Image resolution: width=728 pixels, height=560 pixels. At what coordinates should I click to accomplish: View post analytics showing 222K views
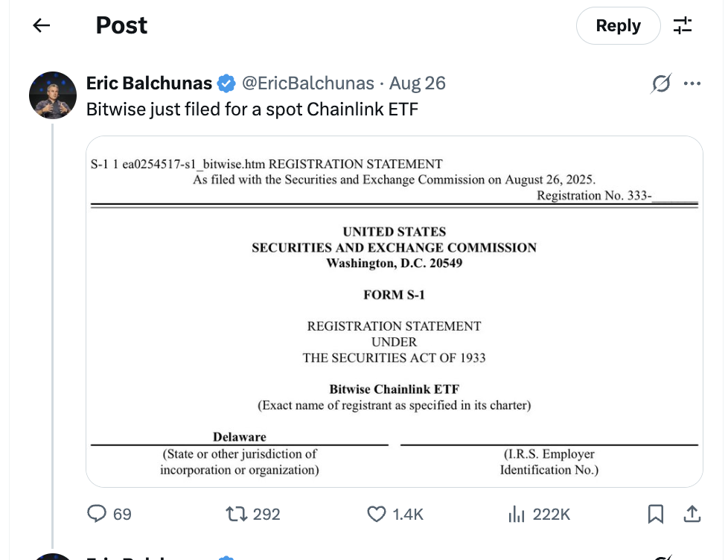516,514
